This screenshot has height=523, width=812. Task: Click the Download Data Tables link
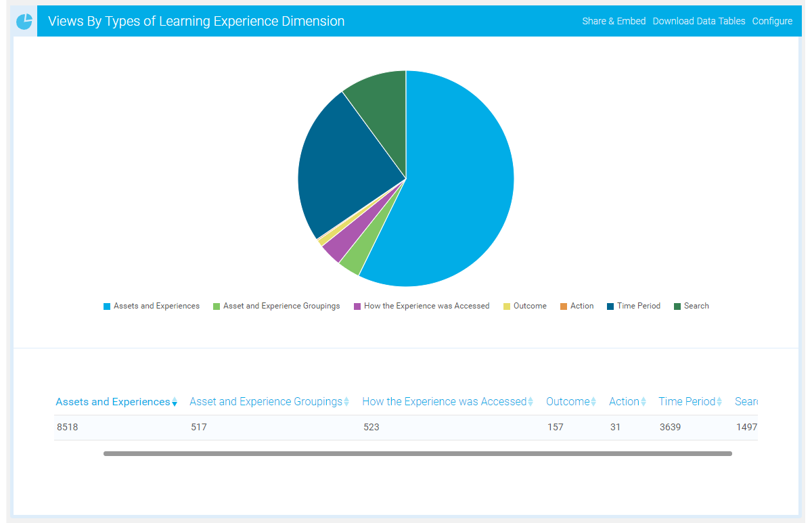coord(699,21)
